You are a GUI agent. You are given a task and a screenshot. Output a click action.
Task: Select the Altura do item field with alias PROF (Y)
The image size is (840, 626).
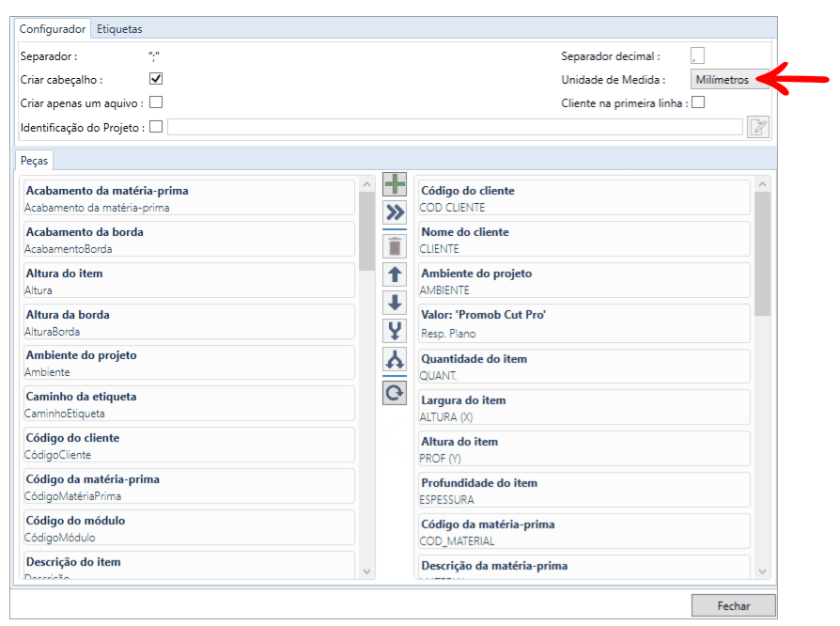(x=584, y=449)
